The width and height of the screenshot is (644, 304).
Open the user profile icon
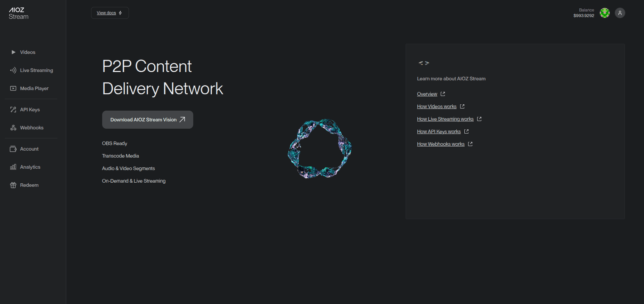(x=620, y=13)
